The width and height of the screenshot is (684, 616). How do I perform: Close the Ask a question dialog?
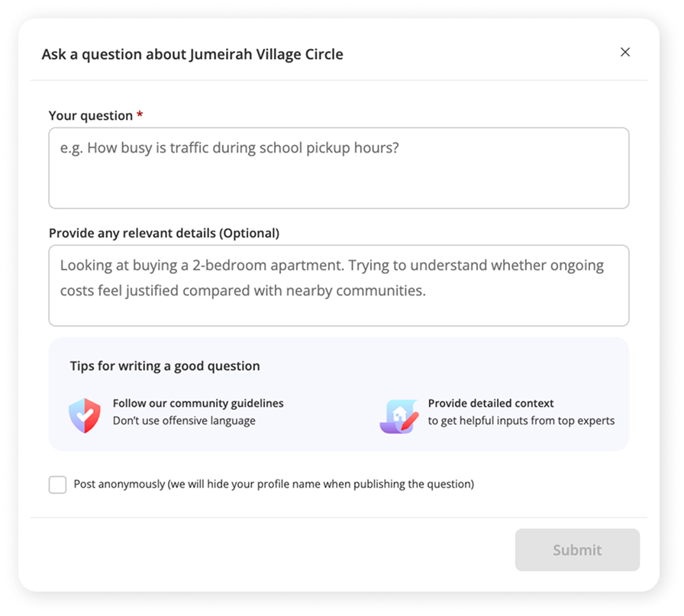[x=625, y=52]
